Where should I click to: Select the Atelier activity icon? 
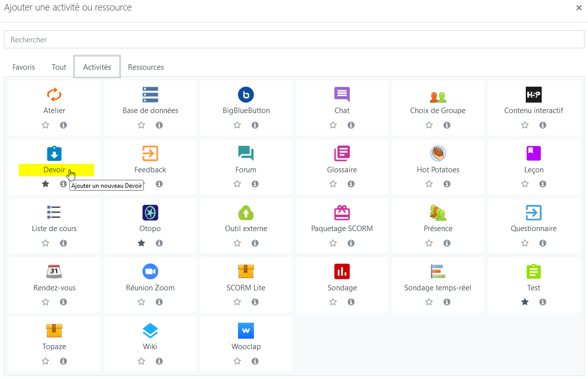pyautogui.click(x=54, y=95)
